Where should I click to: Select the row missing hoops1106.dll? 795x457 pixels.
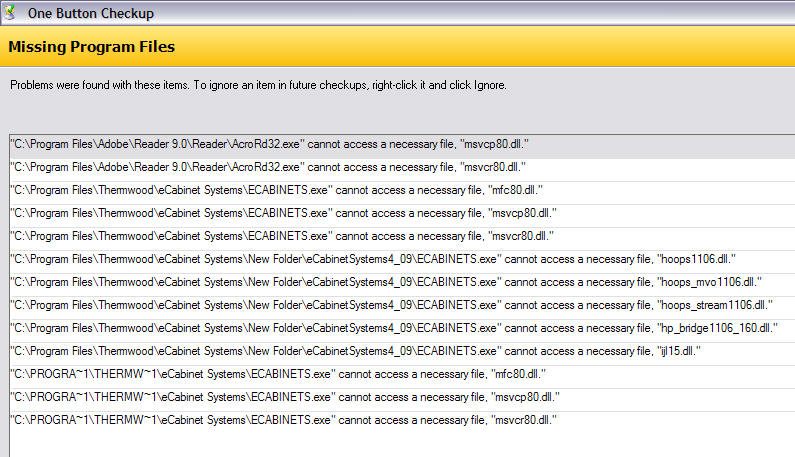point(402,262)
